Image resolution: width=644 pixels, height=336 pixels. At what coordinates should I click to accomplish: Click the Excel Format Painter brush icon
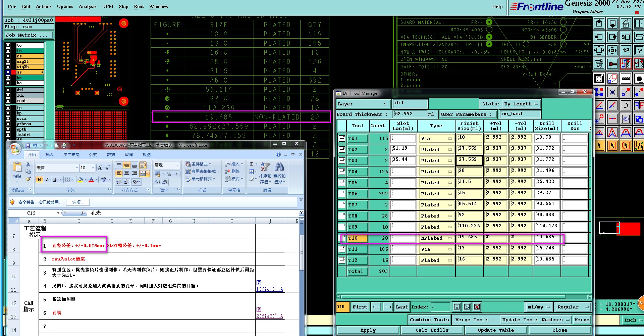[x=28, y=179]
